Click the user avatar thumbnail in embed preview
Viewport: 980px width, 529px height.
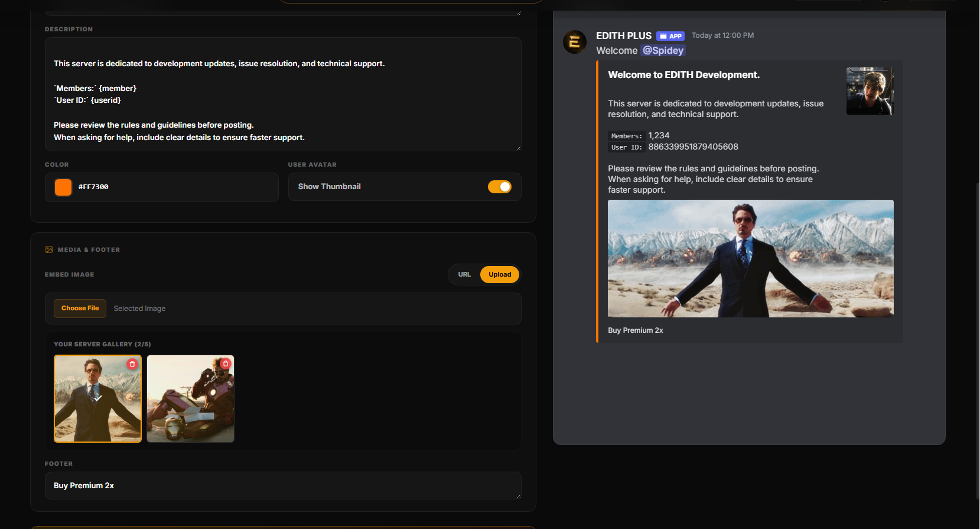coord(870,91)
